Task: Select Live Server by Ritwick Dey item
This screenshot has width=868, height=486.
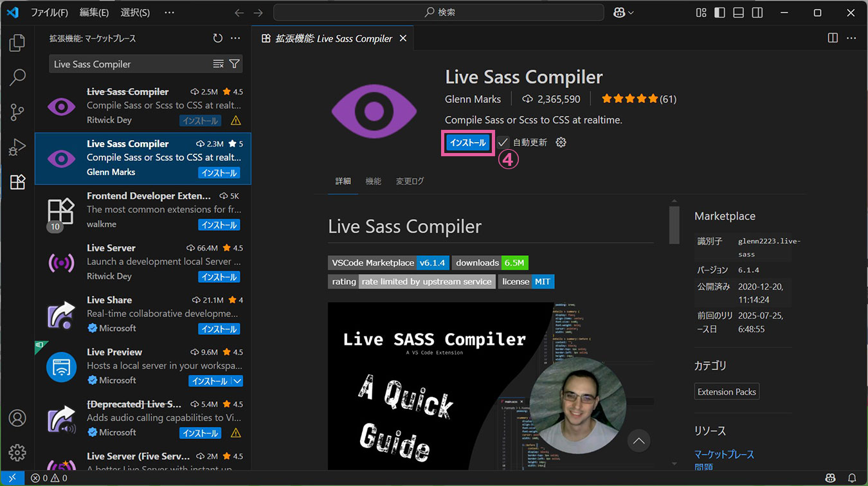Action: pyautogui.click(x=143, y=262)
